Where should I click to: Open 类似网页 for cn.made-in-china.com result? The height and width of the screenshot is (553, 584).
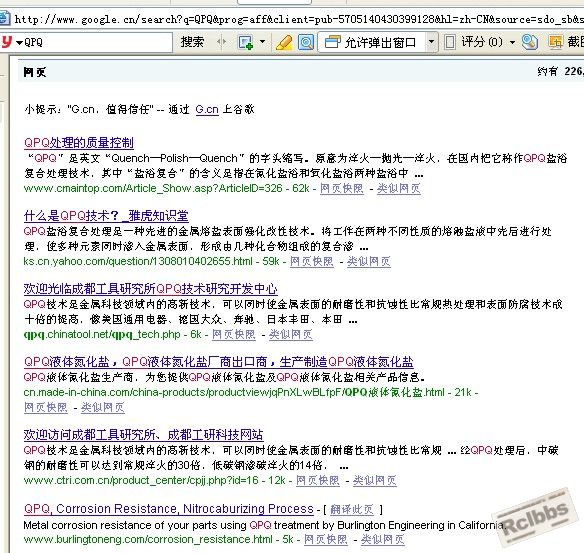click(x=103, y=407)
